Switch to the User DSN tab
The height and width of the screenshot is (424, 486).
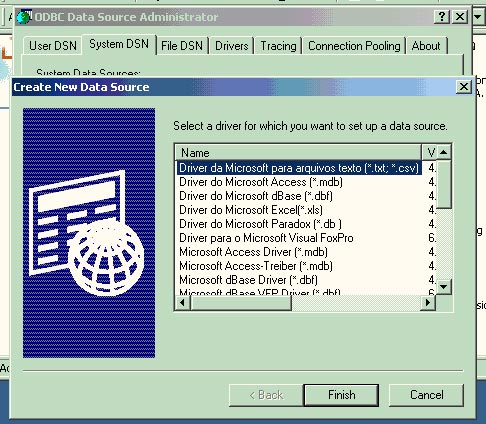point(53,46)
